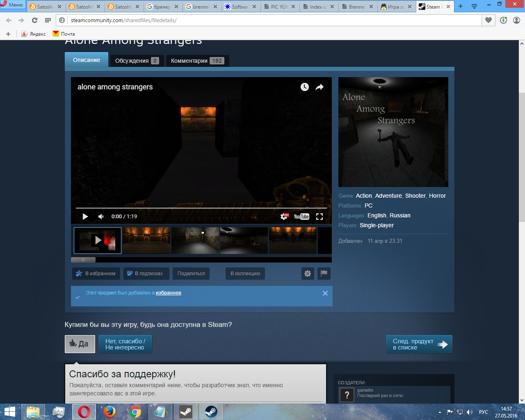Open the Speed Dial grid icon

click(48, 20)
